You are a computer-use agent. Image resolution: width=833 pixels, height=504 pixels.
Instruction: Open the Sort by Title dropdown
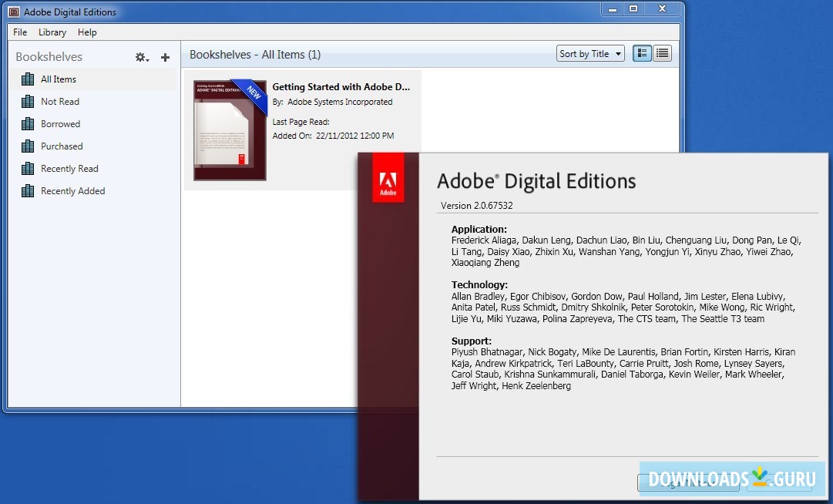[x=590, y=54]
